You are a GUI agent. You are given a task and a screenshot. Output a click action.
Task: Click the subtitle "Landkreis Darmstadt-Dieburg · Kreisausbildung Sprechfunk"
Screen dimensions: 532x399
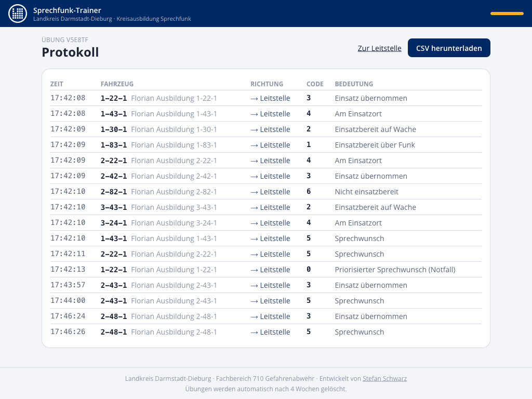[x=112, y=19]
